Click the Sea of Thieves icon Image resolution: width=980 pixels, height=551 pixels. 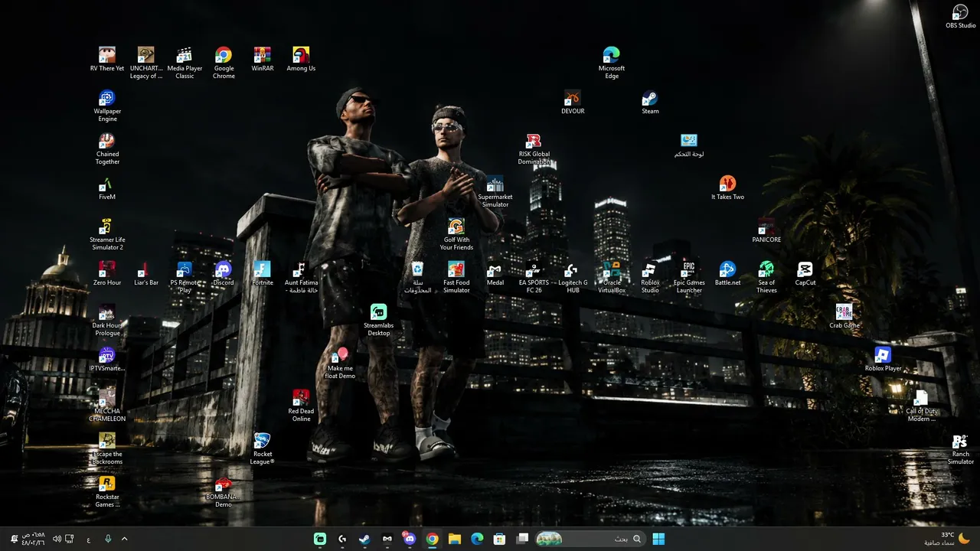pyautogui.click(x=766, y=277)
